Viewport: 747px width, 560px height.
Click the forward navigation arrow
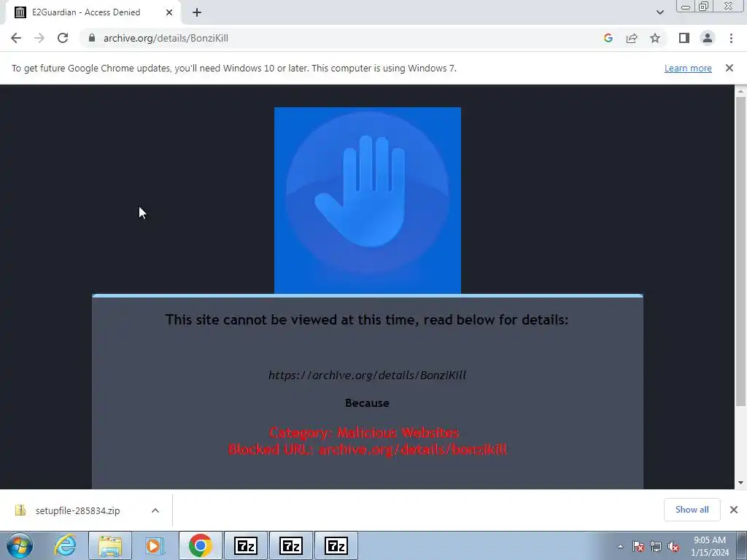click(x=39, y=38)
